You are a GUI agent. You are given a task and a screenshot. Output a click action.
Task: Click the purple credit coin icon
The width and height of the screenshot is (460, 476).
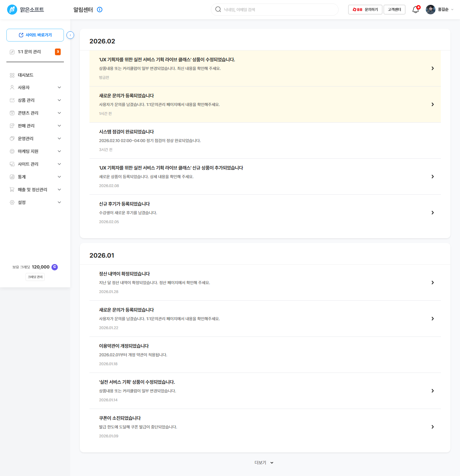pyautogui.click(x=55, y=267)
